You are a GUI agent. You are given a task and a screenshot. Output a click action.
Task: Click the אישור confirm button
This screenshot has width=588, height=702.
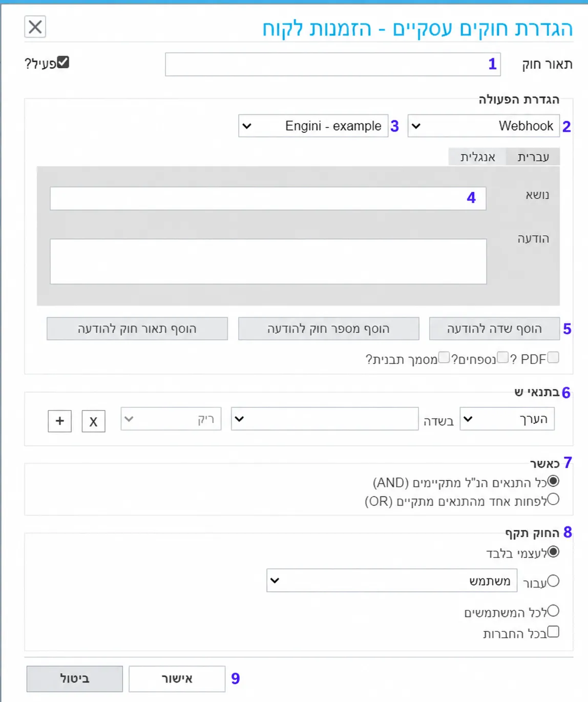177,679
